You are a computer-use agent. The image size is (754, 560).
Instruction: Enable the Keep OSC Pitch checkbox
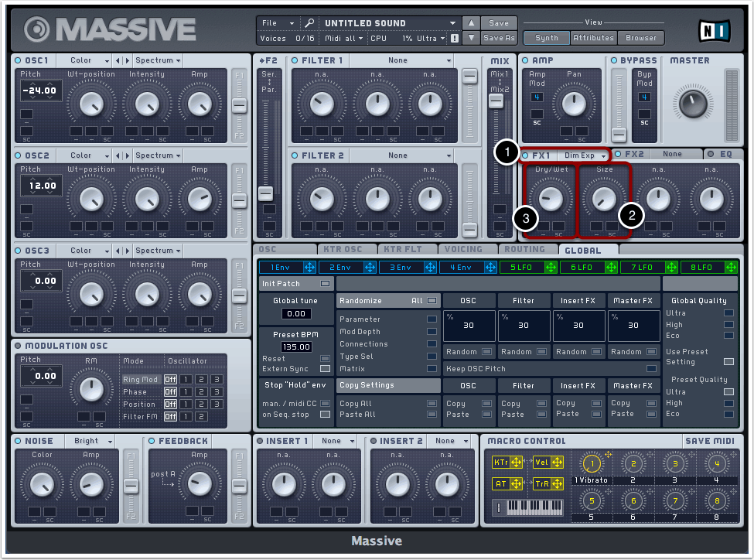click(651, 369)
